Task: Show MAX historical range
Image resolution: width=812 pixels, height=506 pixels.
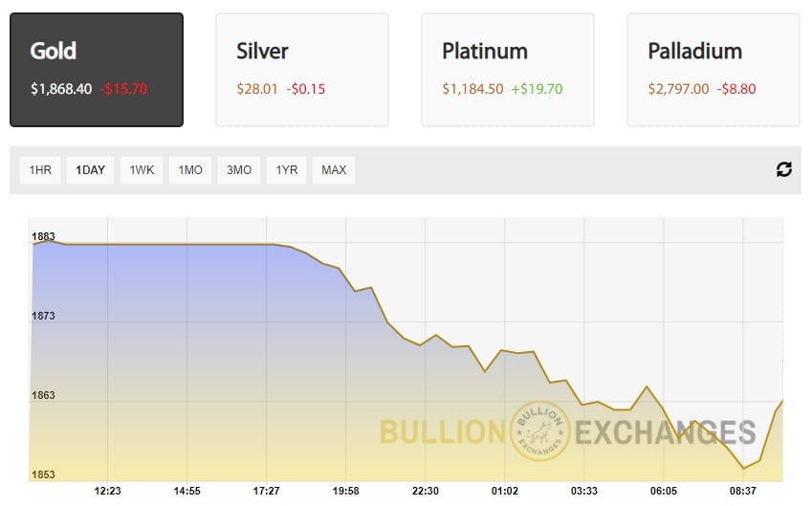Action: coord(334,170)
